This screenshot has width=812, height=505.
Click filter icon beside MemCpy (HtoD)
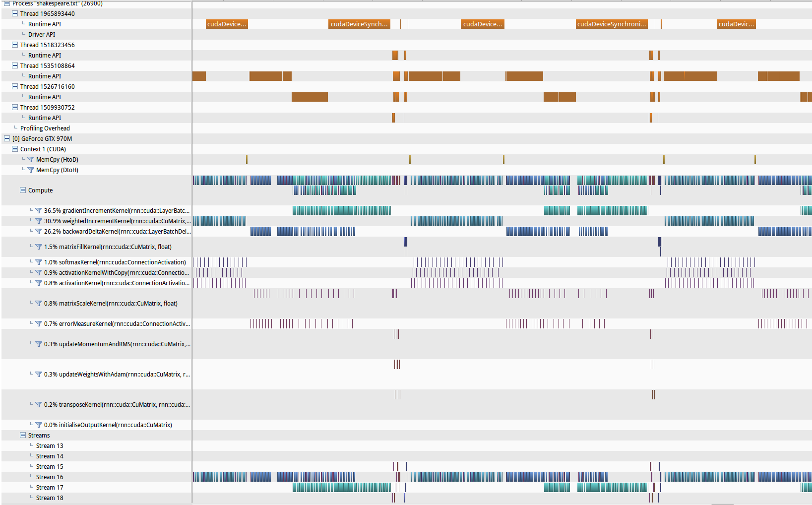31,160
